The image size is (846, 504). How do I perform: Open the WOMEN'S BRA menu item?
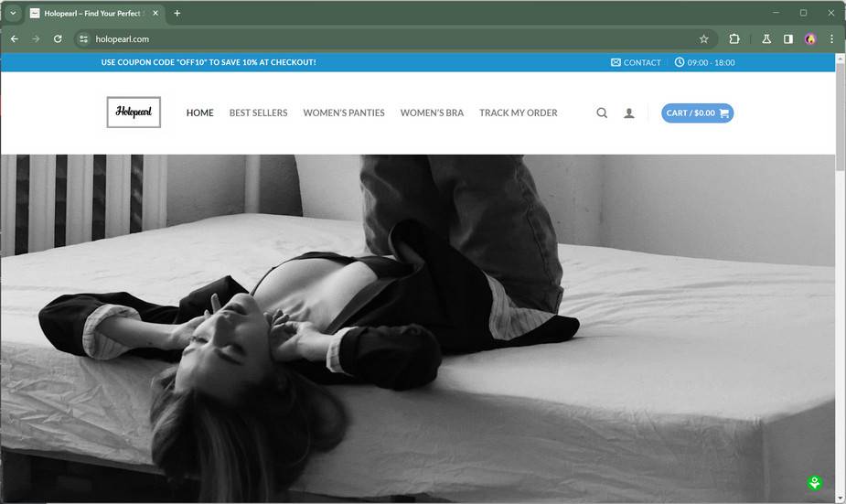pos(432,113)
